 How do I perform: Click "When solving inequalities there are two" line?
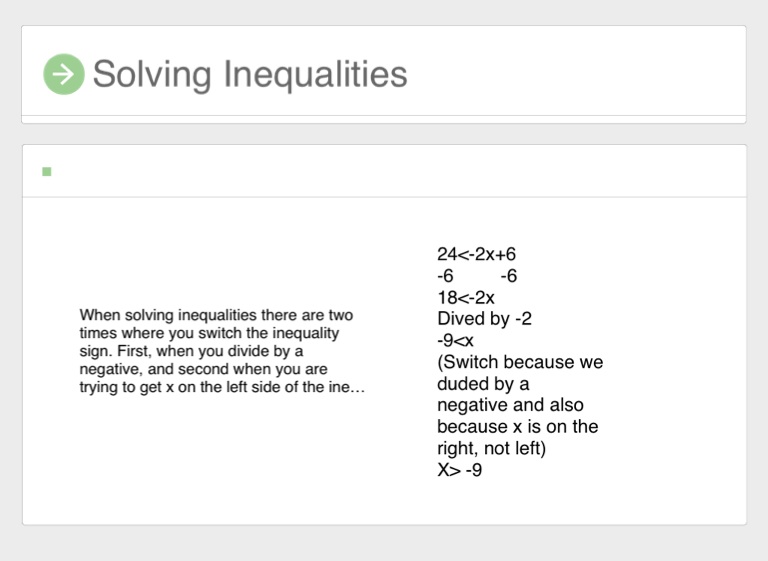[216, 315]
